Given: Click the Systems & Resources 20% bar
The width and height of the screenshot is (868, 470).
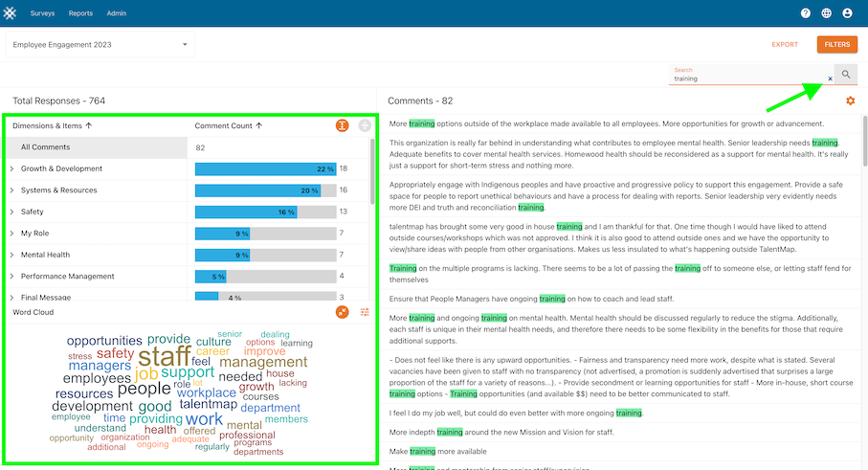Looking at the screenshot, I should pos(258,190).
